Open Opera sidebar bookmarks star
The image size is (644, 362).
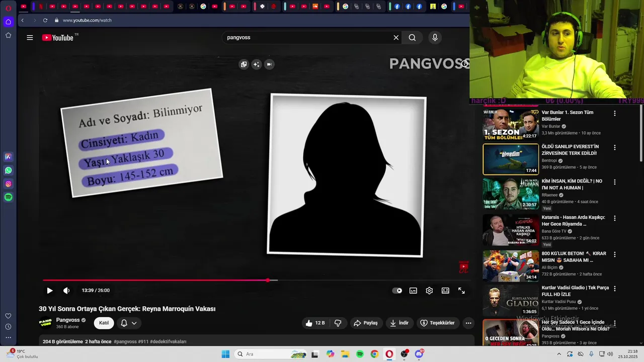coord(8,35)
